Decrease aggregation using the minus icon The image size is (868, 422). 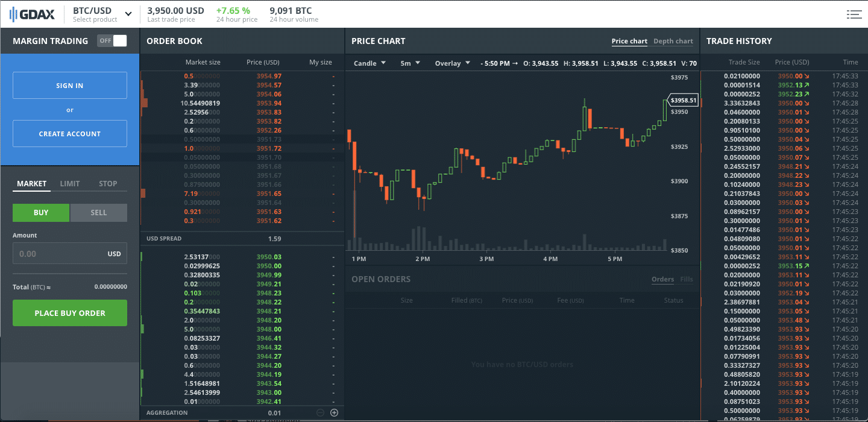coord(319,412)
